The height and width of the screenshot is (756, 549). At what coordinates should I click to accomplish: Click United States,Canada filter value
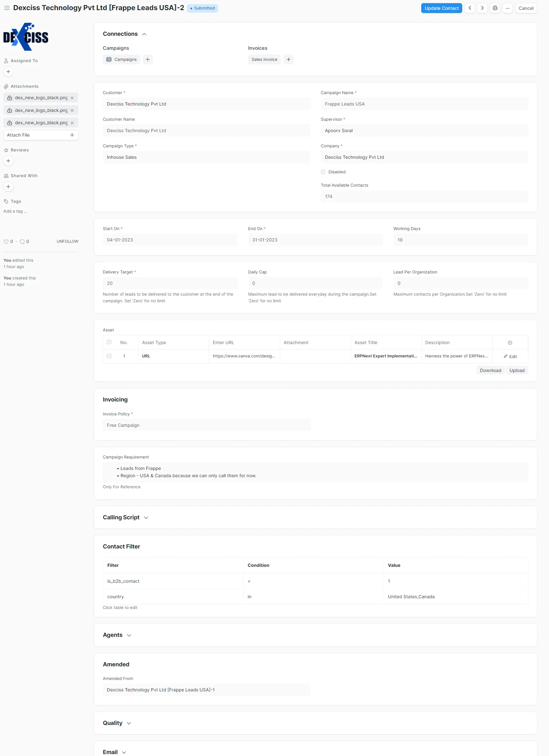coord(411,597)
